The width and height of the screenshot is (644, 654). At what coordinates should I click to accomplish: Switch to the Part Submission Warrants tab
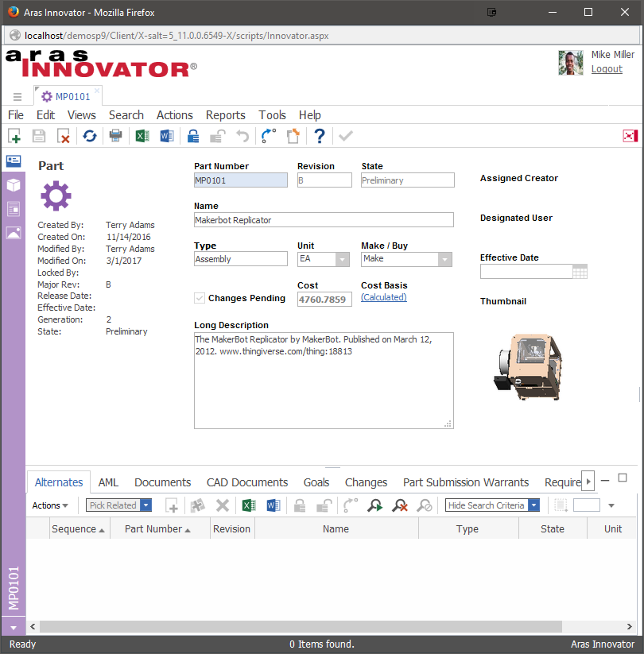coord(466,482)
